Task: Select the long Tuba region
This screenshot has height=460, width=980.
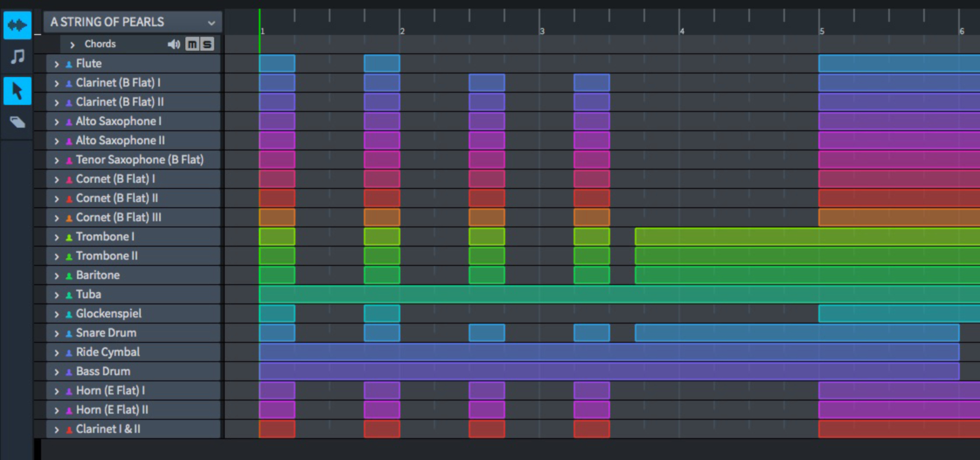Action: [x=619, y=295]
